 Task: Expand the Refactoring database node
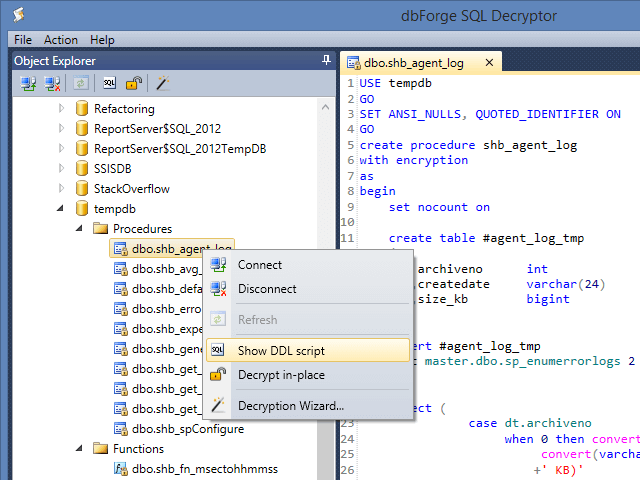(61, 108)
